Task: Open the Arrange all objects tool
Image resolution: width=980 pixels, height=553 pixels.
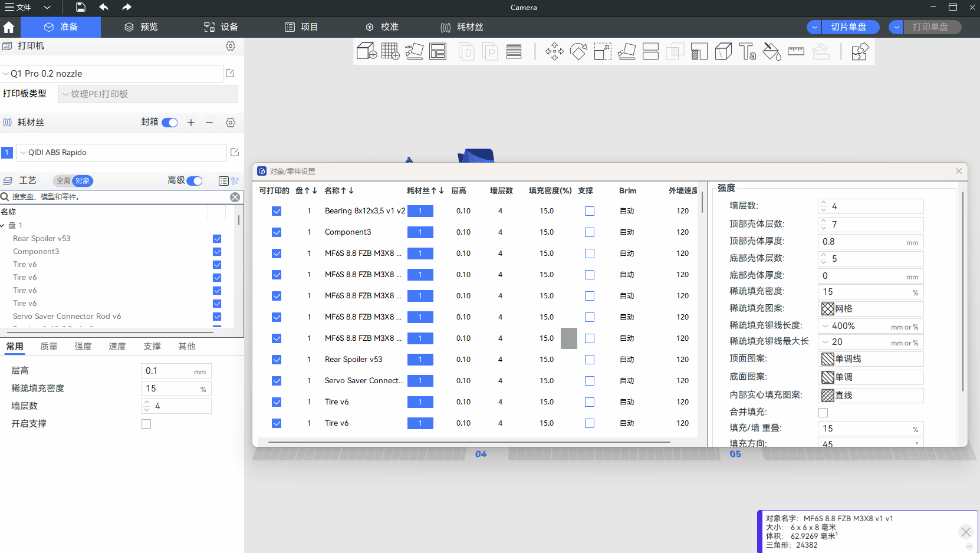Action: point(438,52)
